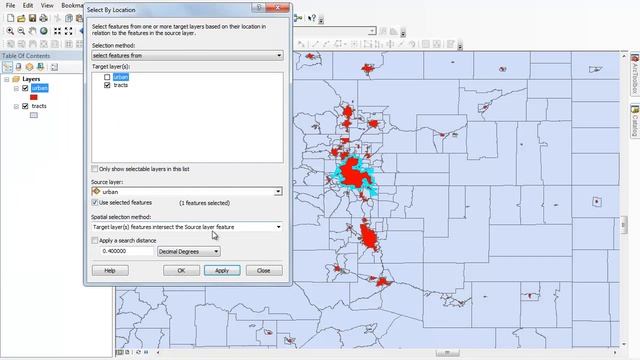The height and width of the screenshot is (360, 640).
Task: Click the Close button in dialog footer
Action: (x=264, y=271)
